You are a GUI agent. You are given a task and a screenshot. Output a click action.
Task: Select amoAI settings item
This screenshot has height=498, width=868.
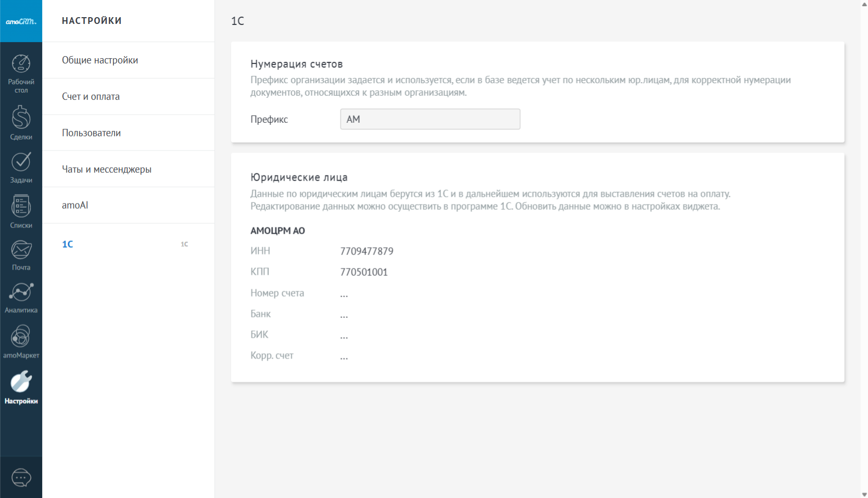click(75, 206)
